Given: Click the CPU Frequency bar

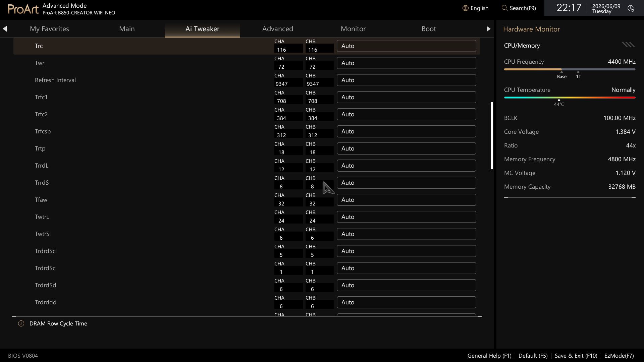Looking at the screenshot, I should click(570, 69).
